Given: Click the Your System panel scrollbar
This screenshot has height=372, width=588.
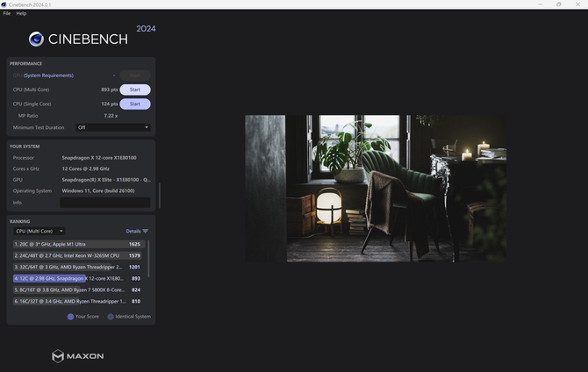Looking at the screenshot, I should click(160, 196).
